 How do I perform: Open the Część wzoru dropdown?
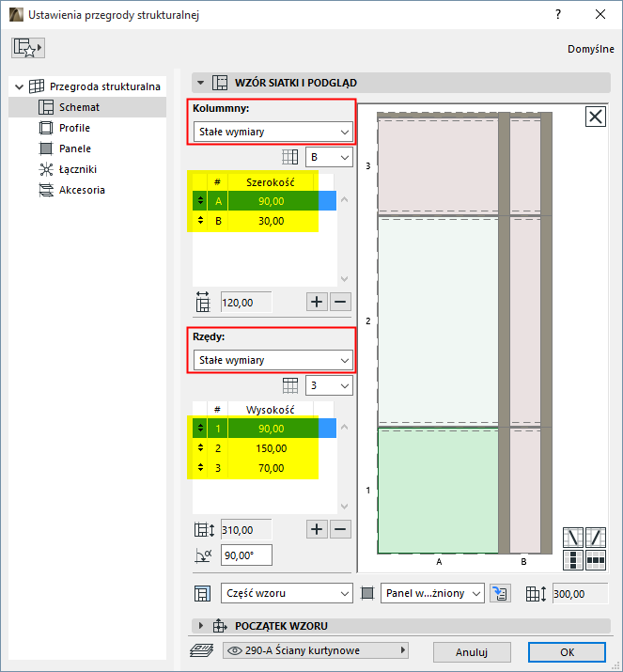point(287,594)
